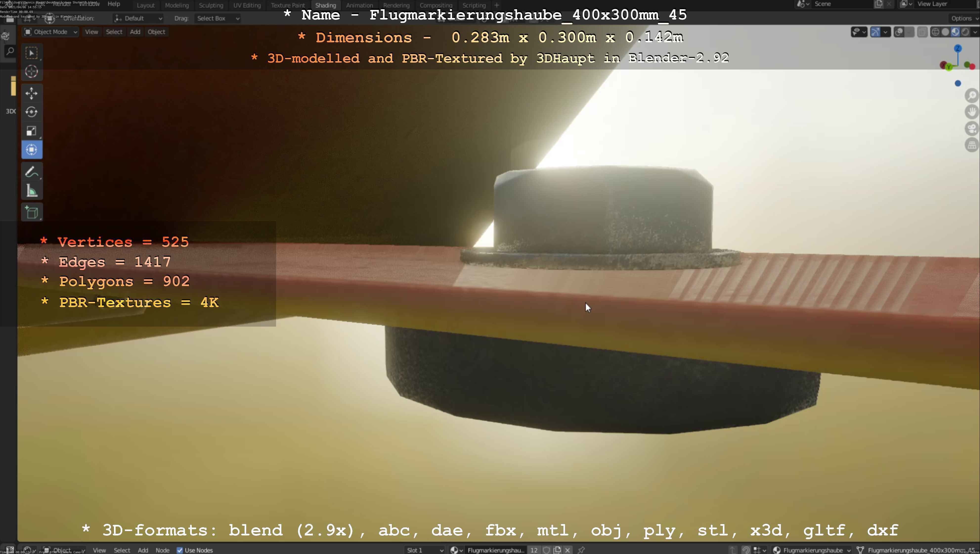Click the 3D Cursor tool

pos(32,72)
